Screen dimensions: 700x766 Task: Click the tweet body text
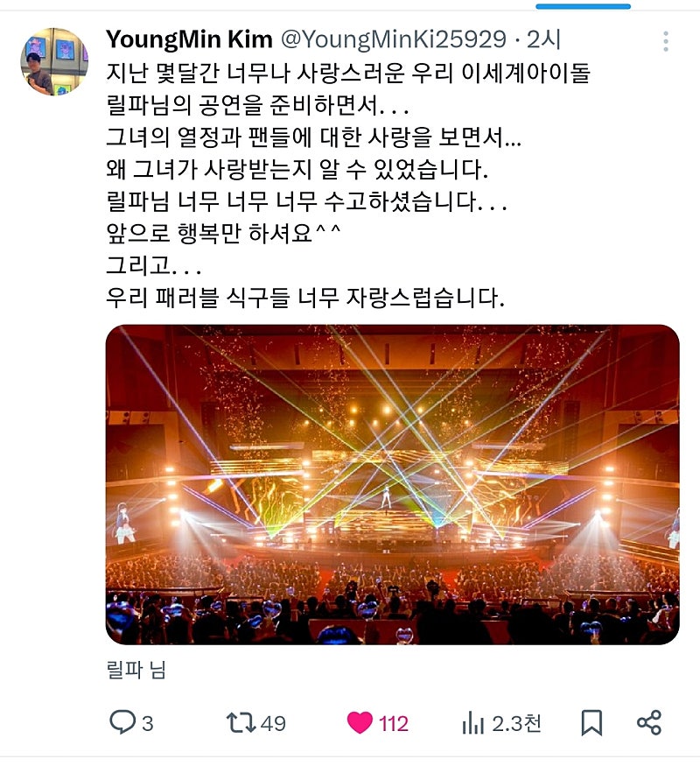click(x=348, y=185)
